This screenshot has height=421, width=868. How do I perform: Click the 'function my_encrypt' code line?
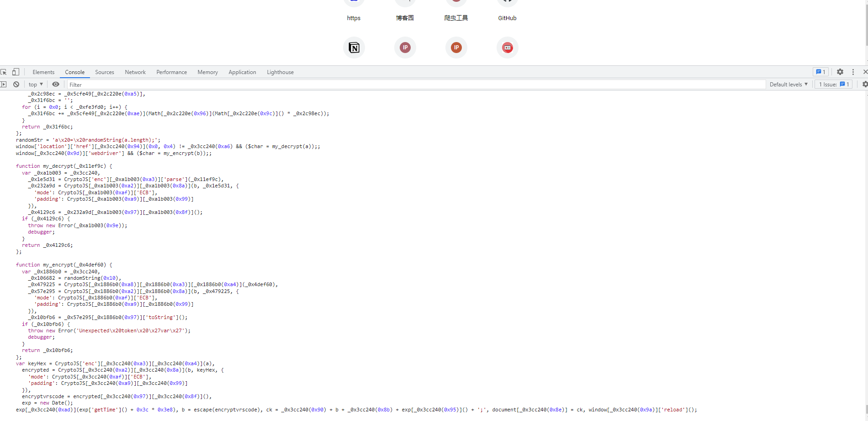tap(64, 265)
